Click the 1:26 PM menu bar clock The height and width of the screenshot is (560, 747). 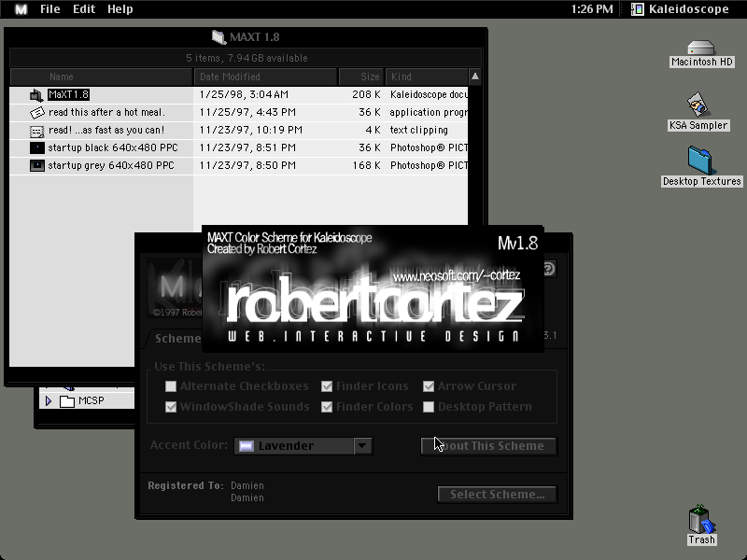(x=592, y=9)
